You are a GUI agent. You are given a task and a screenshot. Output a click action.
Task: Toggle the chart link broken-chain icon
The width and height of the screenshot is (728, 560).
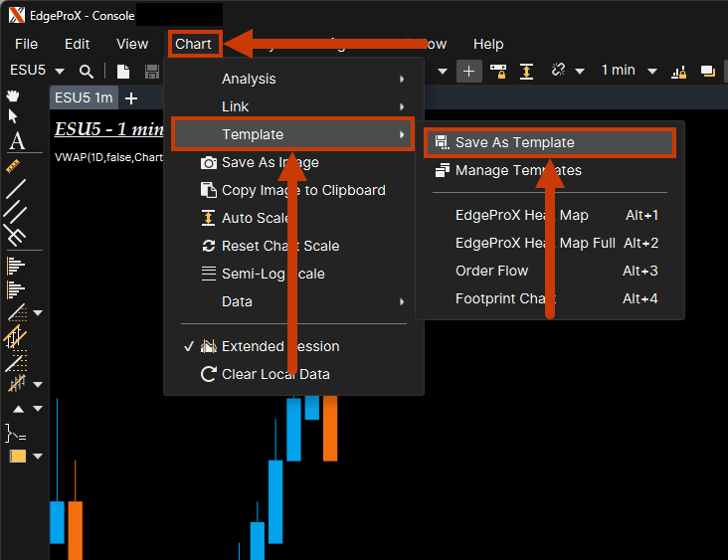[x=558, y=71]
